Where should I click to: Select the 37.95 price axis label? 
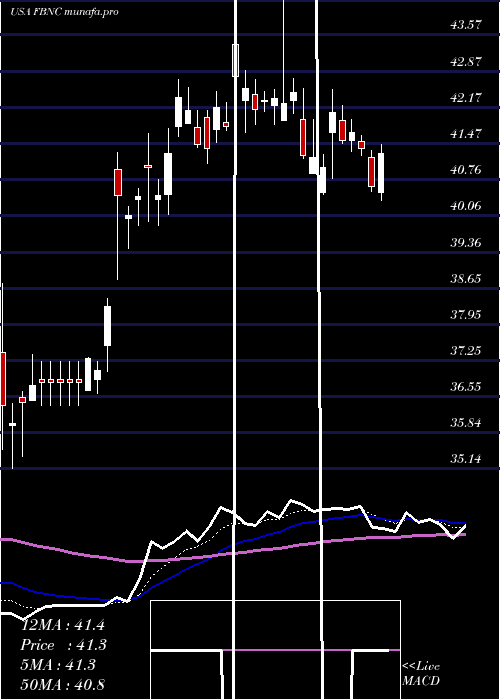click(x=466, y=315)
